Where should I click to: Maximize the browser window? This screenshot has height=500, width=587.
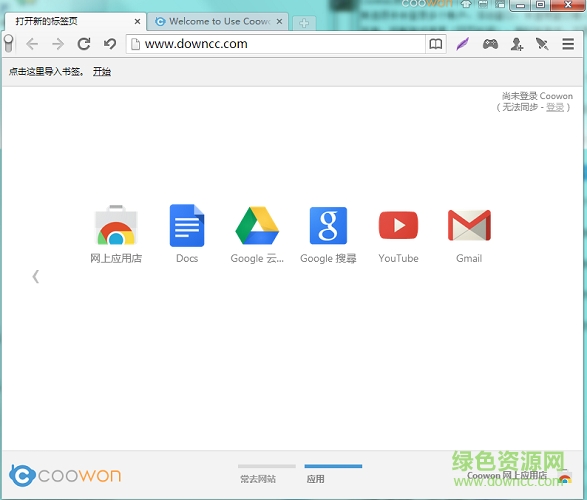pos(541,5)
